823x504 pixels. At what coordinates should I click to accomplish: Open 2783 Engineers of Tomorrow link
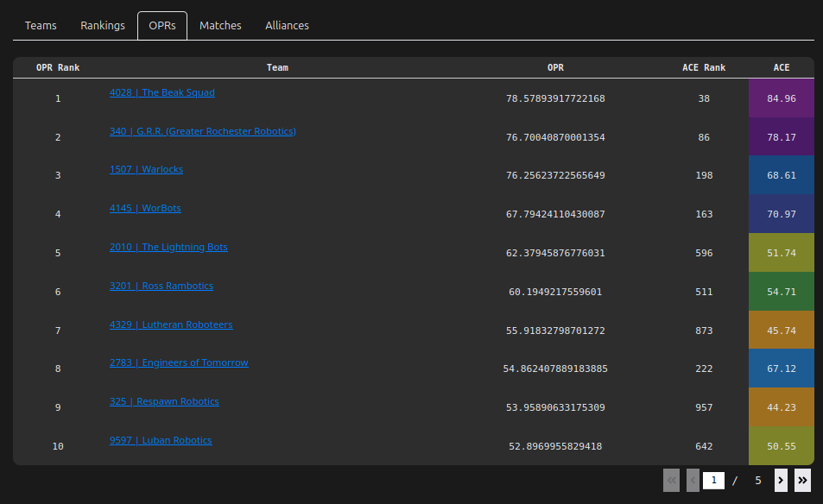point(179,362)
